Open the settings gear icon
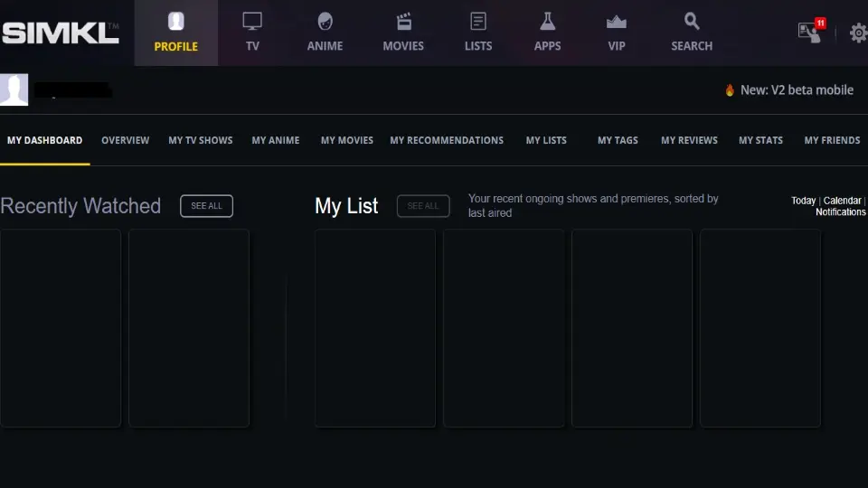 (859, 33)
